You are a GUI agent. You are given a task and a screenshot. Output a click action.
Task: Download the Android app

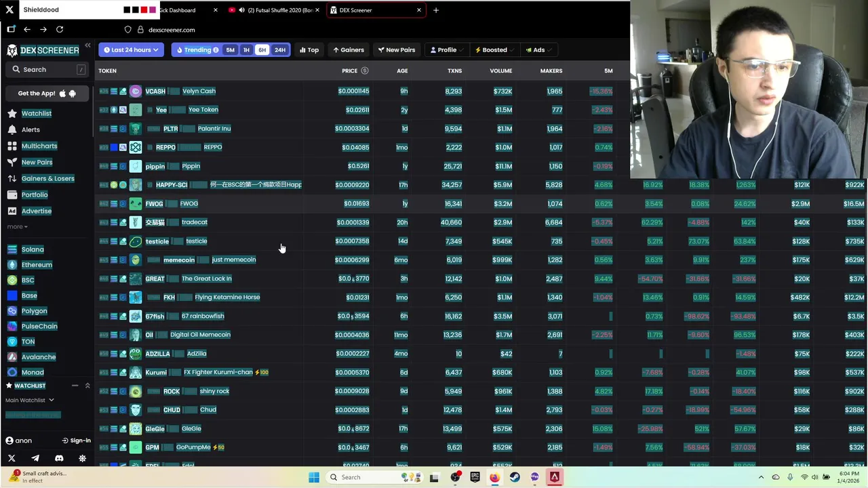pos(73,94)
